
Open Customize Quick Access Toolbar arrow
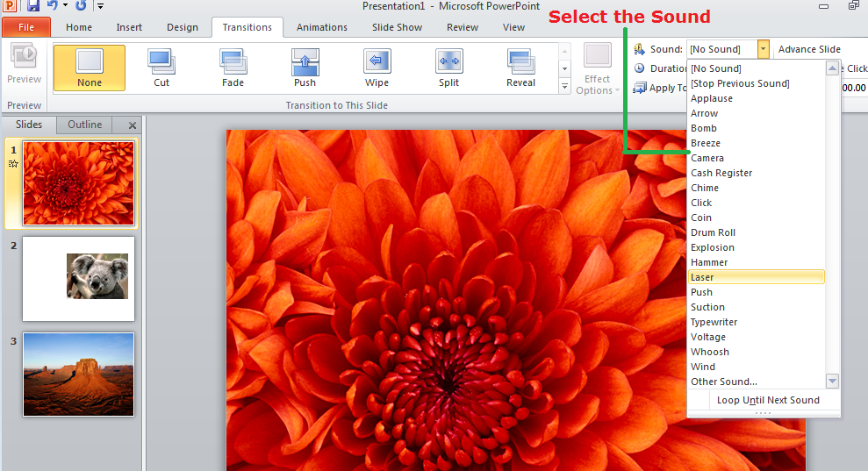point(100,6)
